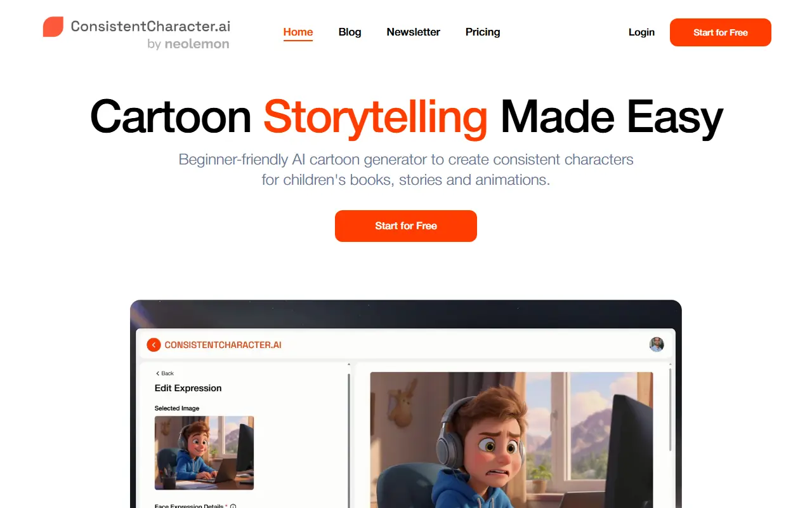The height and width of the screenshot is (508, 812).
Task: Click the ConsistentCharacter.ai brand name text
Action: (150, 26)
